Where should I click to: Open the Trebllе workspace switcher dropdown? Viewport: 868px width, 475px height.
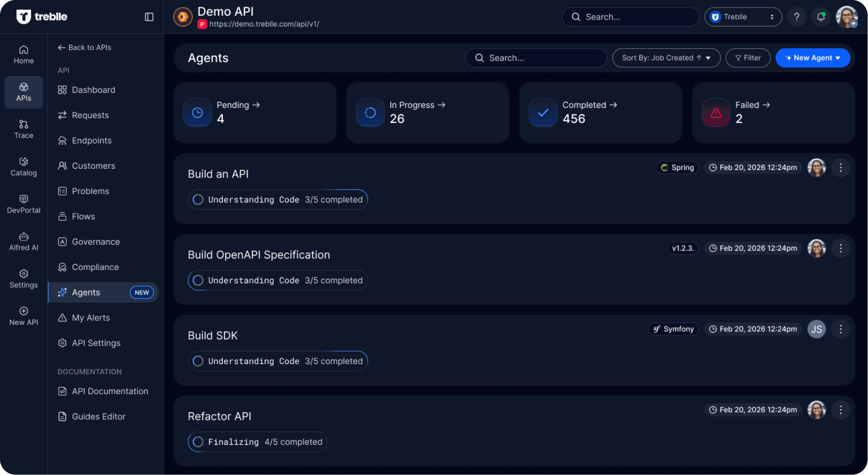tap(743, 17)
